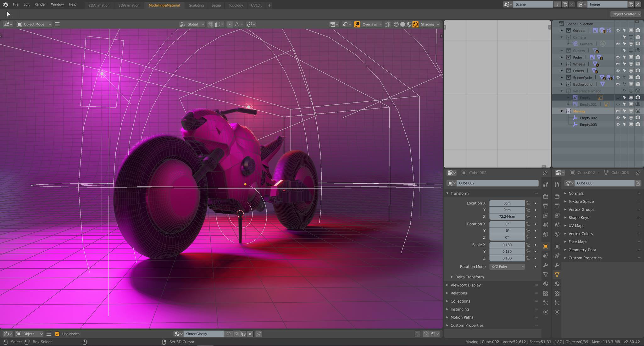Open Output tab in Cube.006 properties editor
Image resolution: width=644 pixels, height=346 pixels.
tap(557, 206)
